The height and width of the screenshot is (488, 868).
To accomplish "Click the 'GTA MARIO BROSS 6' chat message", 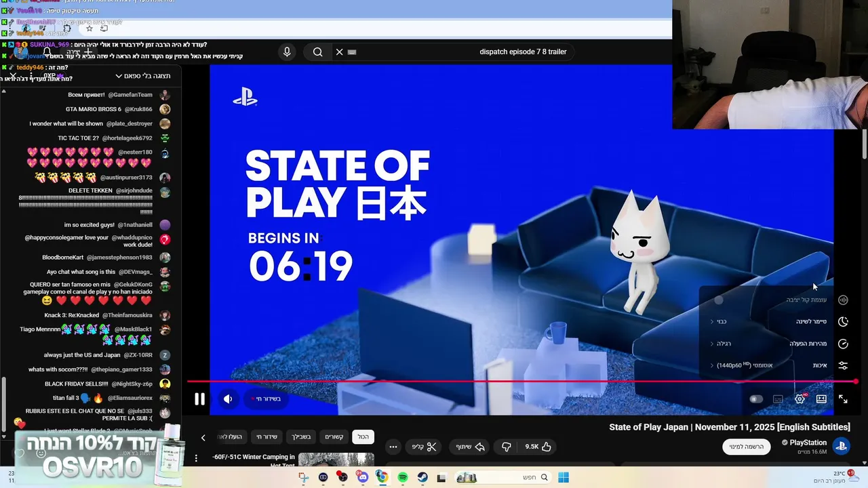I will [x=109, y=109].
